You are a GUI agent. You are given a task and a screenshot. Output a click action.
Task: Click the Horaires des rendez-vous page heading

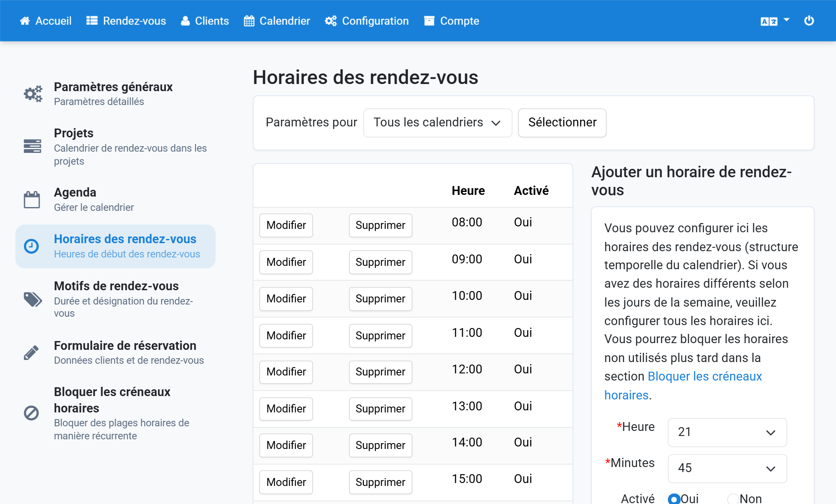tap(365, 77)
